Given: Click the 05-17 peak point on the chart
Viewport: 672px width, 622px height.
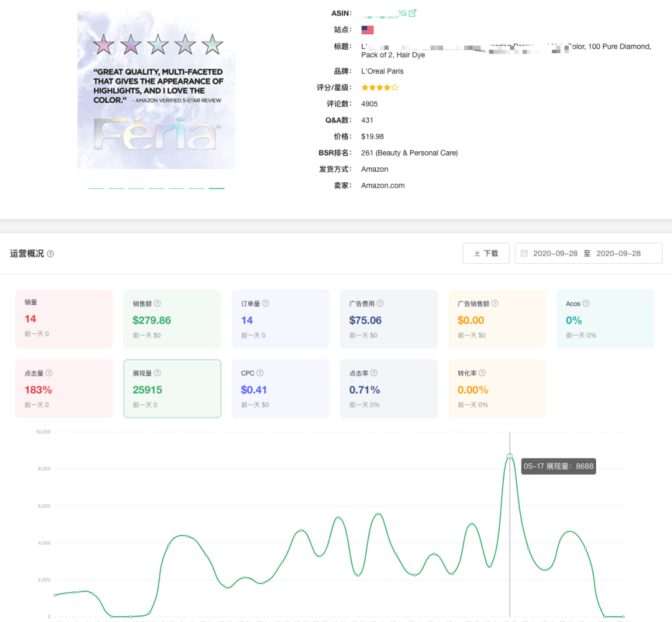Looking at the screenshot, I should click(x=510, y=456).
